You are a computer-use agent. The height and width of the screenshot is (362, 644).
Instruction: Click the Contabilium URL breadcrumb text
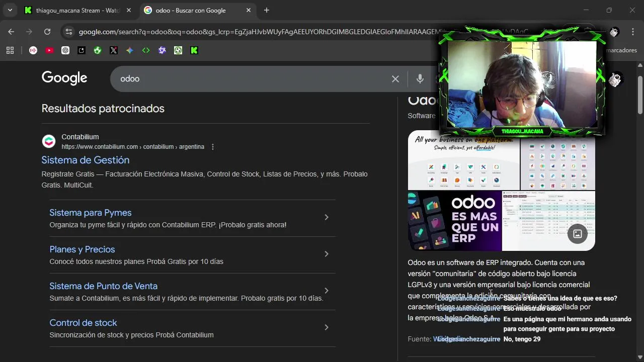coord(133,147)
